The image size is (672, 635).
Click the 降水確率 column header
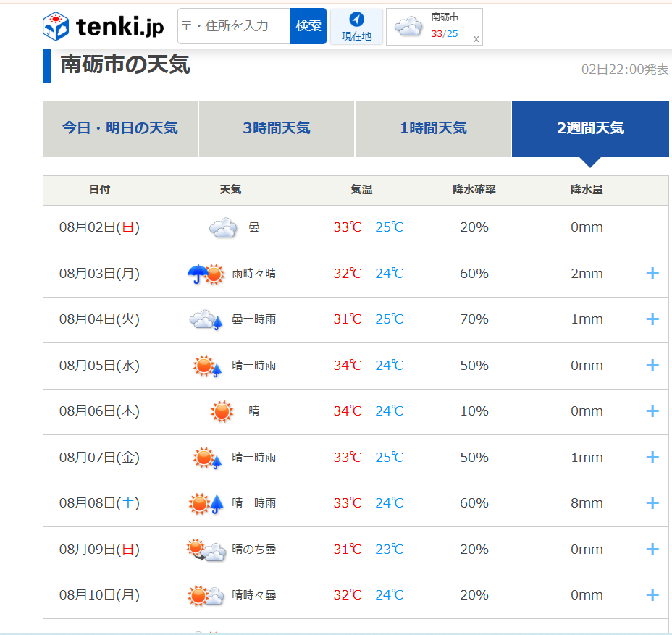pos(474,190)
